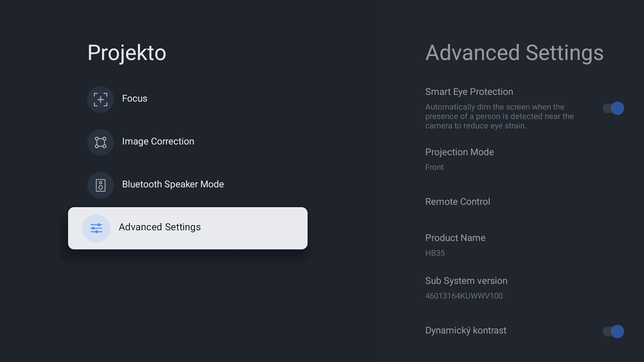
Task: Click the Front value under Projection Mode
Action: (x=434, y=167)
